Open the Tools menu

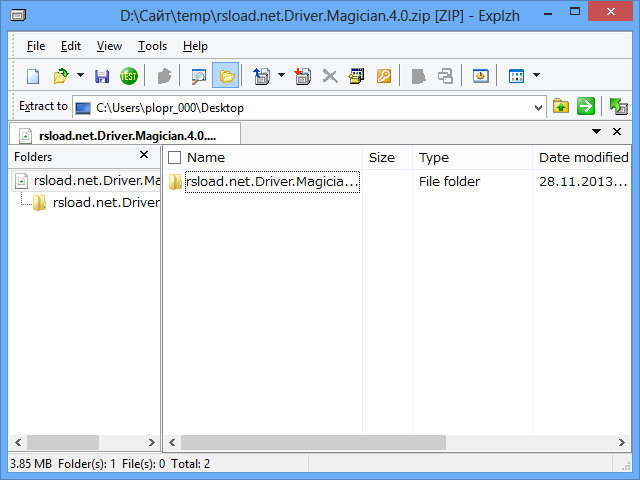click(x=152, y=46)
